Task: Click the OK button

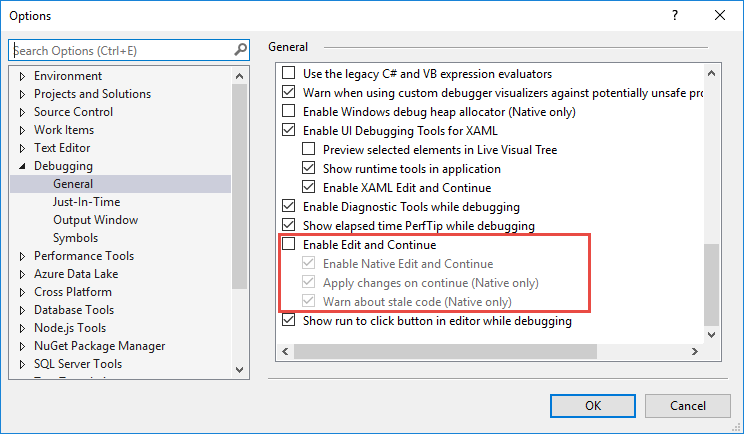Action: coord(593,405)
